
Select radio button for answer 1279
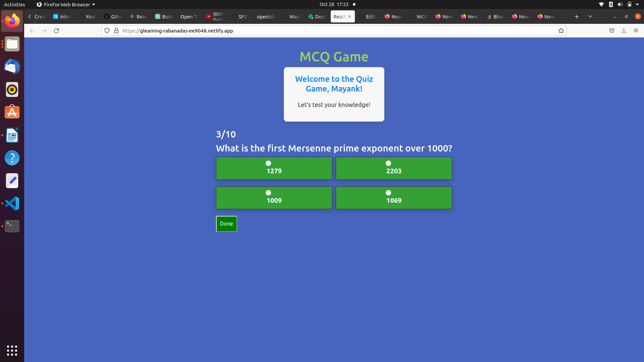coord(268,163)
